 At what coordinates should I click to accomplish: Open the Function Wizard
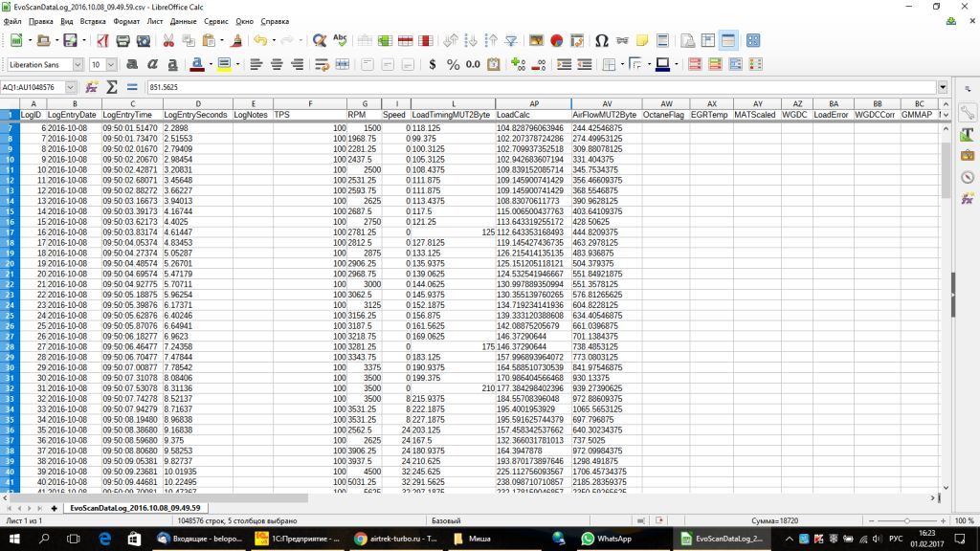click(x=92, y=87)
